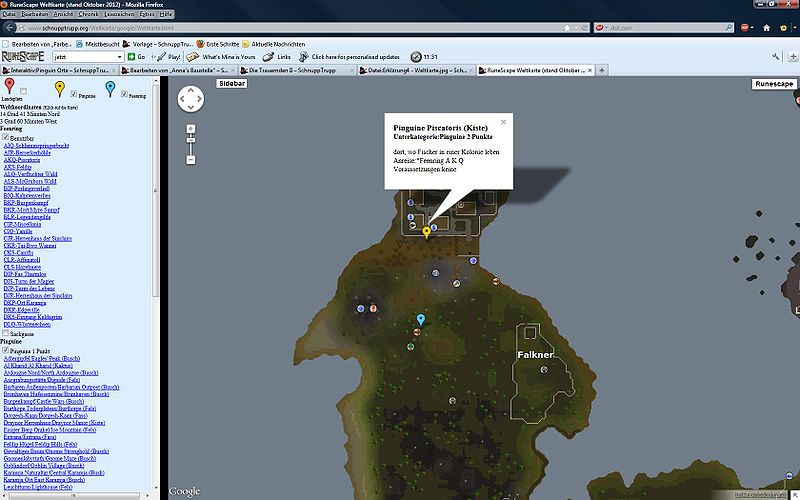Click the map pan navigation control

(191, 100)
